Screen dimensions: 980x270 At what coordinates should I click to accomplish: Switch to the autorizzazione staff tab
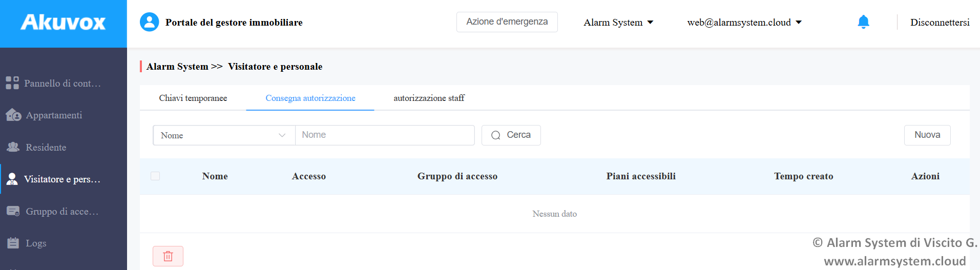pyautogui.click(x=429, y=98)
